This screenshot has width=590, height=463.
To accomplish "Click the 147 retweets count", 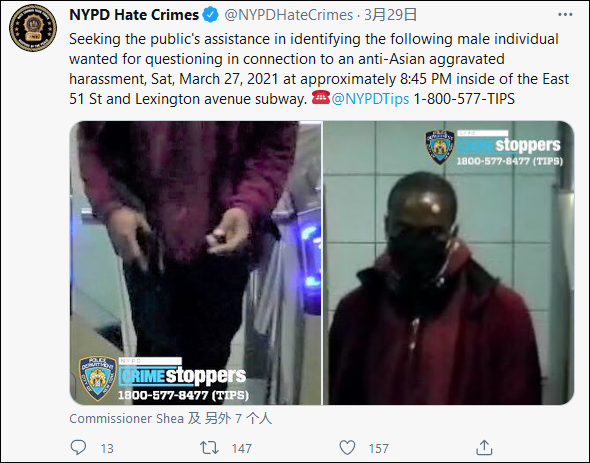I will (242, 448).
